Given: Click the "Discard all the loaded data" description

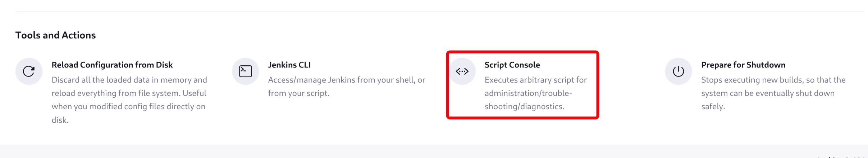Looking at the screenshot, I should pyautogui.click(x=129, y=80).
